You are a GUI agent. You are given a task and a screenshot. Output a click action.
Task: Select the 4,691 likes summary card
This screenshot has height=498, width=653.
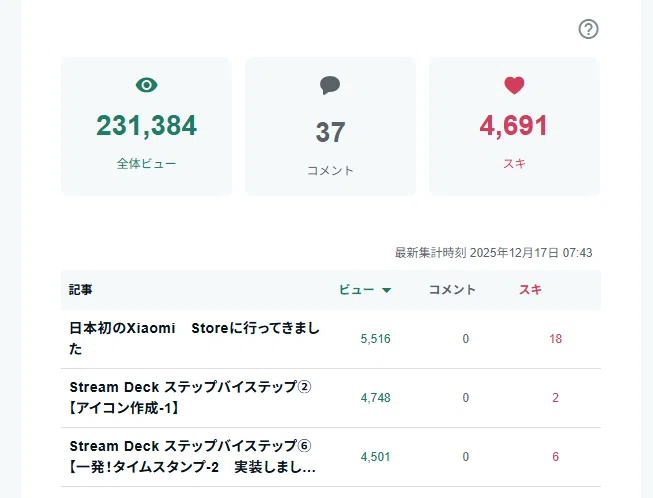pyautogui.click(x=514, y=126)
